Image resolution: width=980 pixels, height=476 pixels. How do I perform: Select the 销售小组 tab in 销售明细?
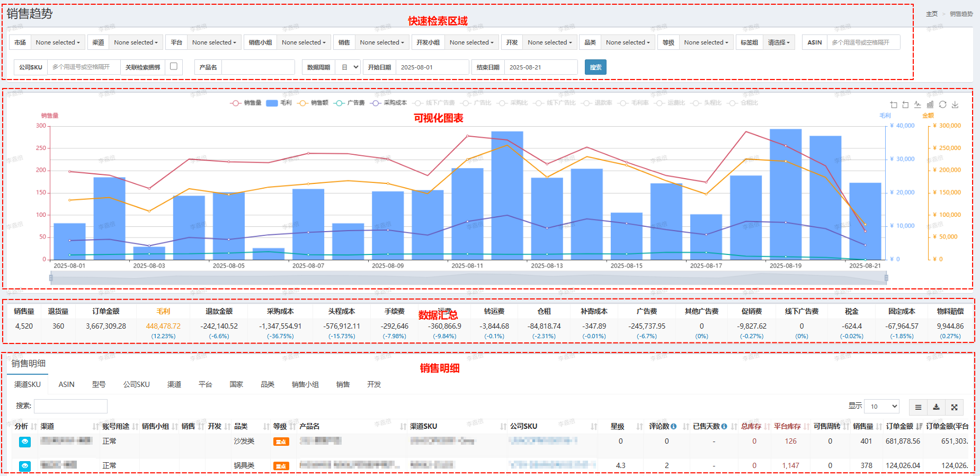pyautogui.click(x=305, y=384)
